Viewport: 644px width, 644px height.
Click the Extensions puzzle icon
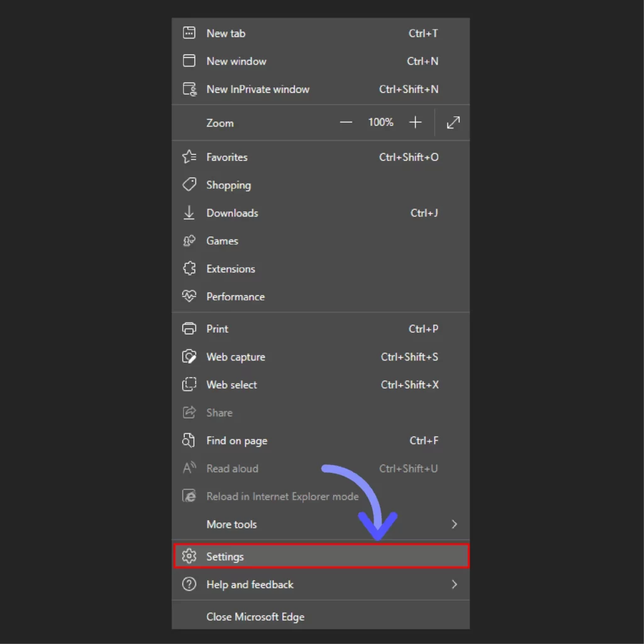(x=189, y=269)
